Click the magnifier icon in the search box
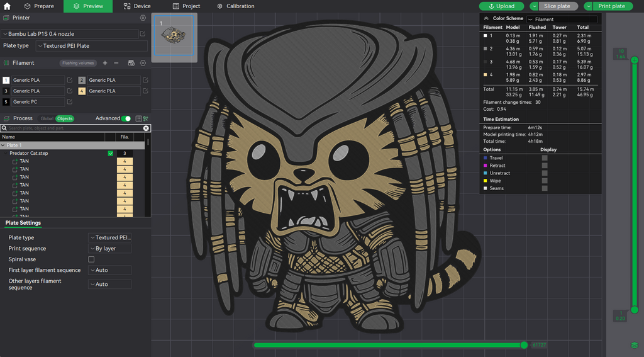The height and width of the screenshot is (357, 644). pos(4,128)
